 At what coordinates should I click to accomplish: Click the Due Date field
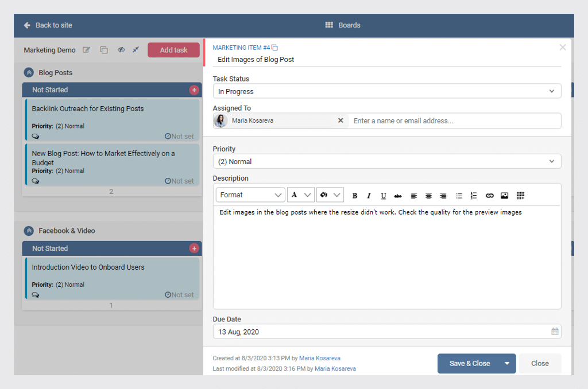click(x=386, y=332)
